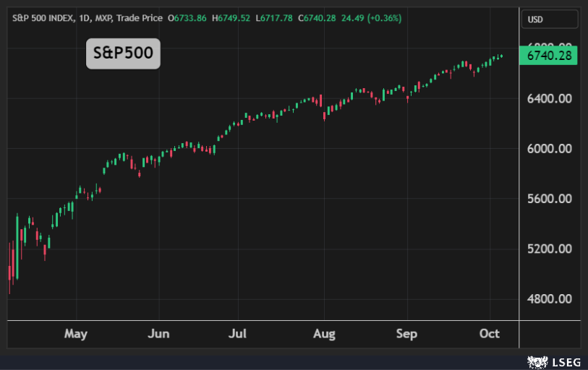Click the 4800.00 price axis level
This screenshot has height=370, width=588.
(550, 298)
